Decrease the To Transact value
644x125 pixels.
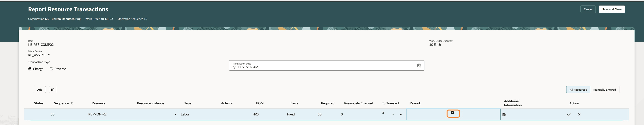point(393,115)
